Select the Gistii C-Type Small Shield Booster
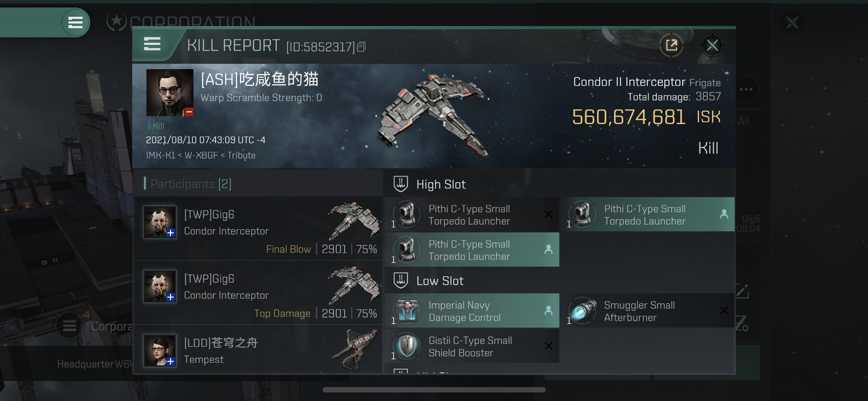 tap(472, 346)
